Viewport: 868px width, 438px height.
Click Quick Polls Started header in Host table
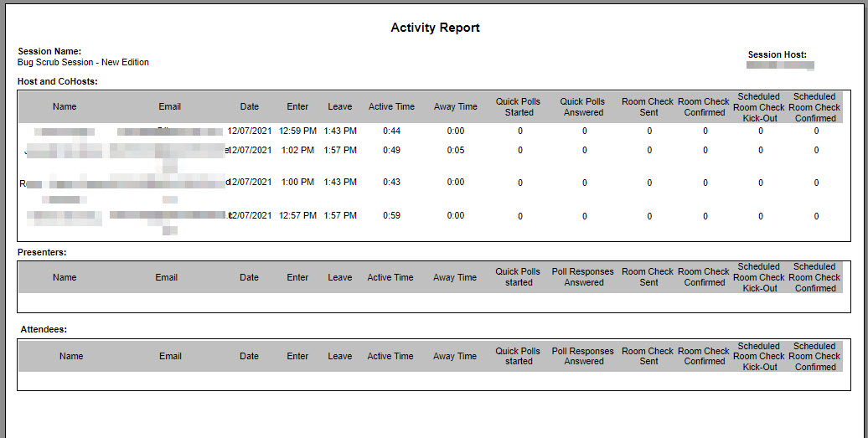[x=519, y=107]
